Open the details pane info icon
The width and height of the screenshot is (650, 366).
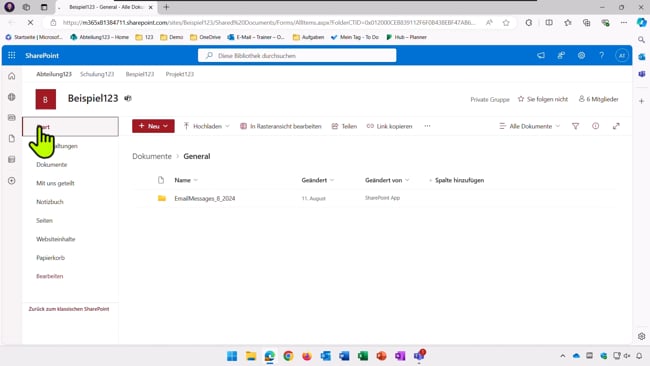point(595,126)
